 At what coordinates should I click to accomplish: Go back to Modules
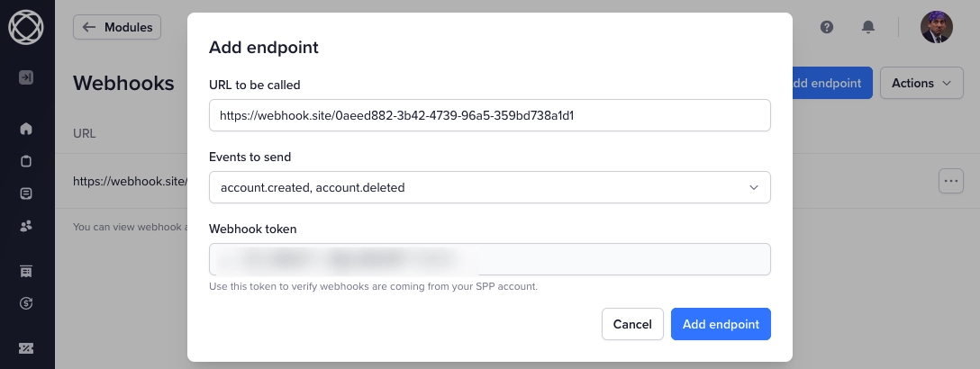click(x=117, y=28)
